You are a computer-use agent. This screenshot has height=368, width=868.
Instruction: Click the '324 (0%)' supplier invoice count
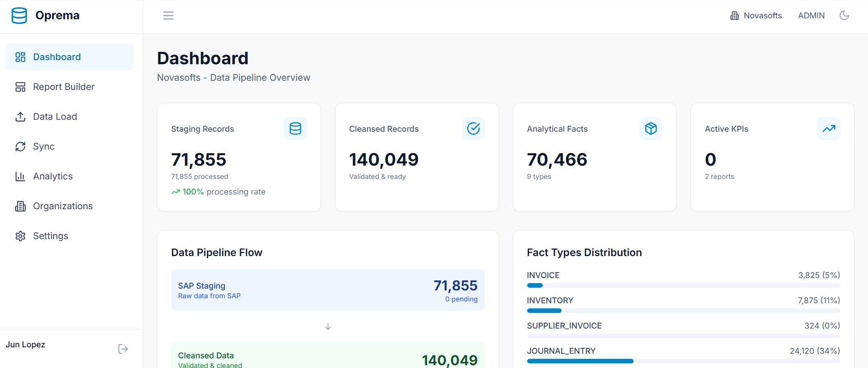tap(822, 326)
